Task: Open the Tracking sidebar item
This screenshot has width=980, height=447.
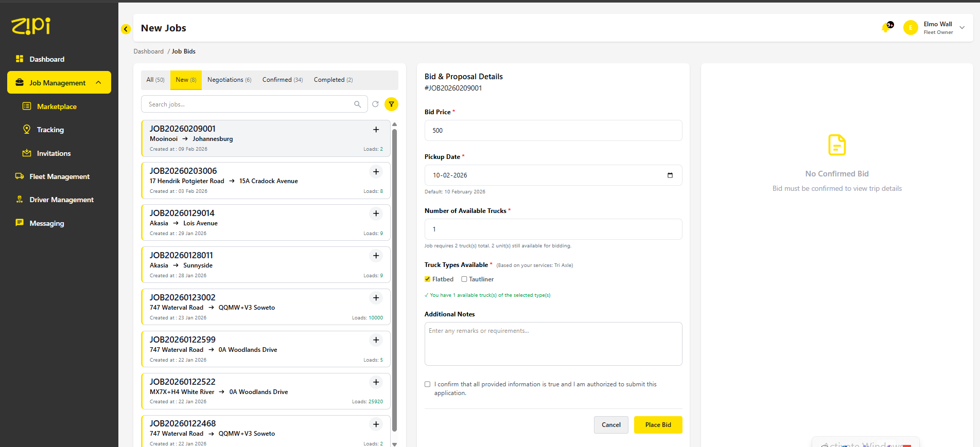Action: pyautogui.click(x=50, y=130)
